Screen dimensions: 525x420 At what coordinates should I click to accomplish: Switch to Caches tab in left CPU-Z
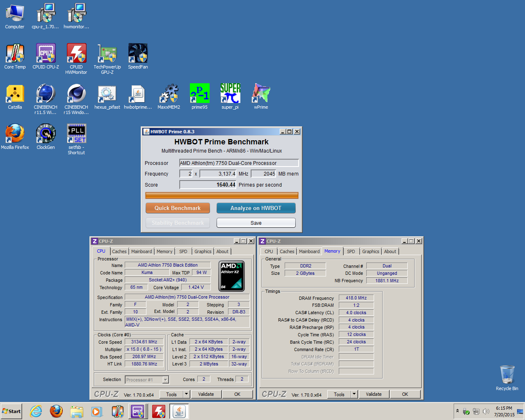[119, 251]
